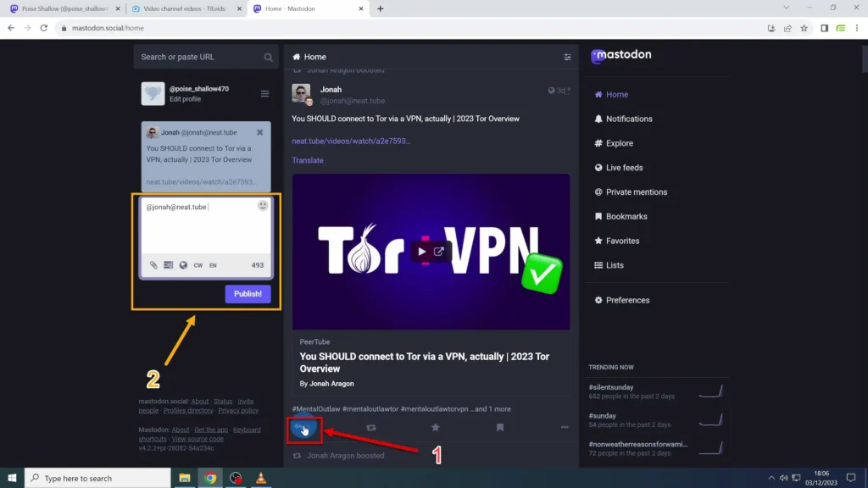Click the taskbar search box

click(97, 478)
